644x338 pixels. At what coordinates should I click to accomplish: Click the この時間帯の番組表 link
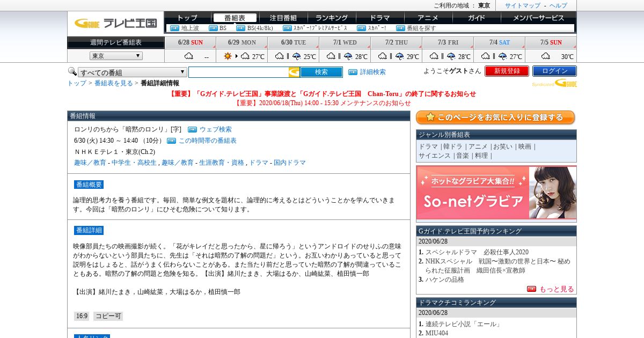208,141
